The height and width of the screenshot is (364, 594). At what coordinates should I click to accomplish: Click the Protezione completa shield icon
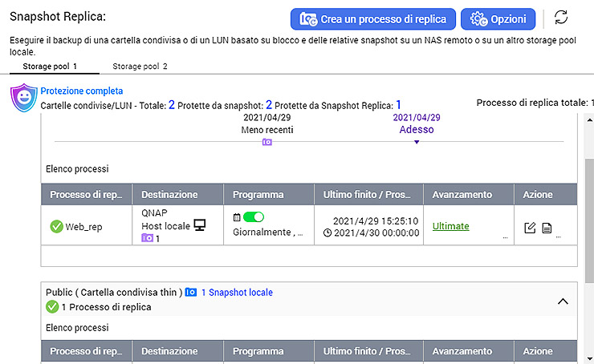point(23,98)
